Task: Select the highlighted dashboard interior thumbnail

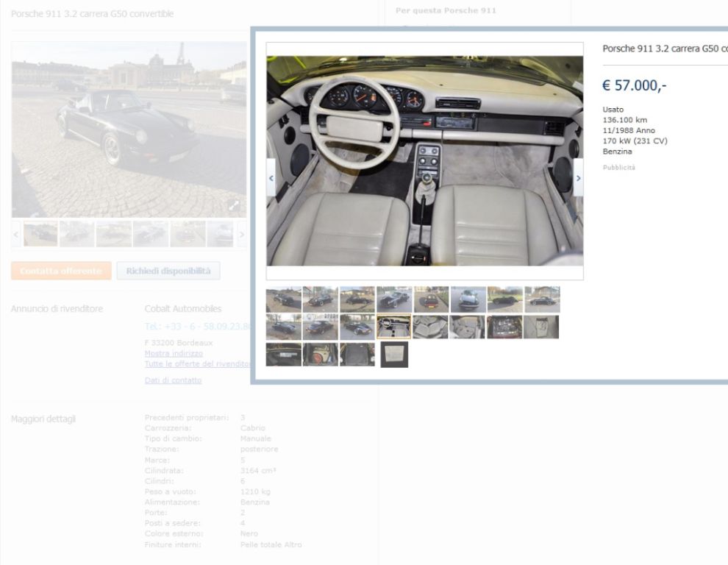Action: point(393,327)
